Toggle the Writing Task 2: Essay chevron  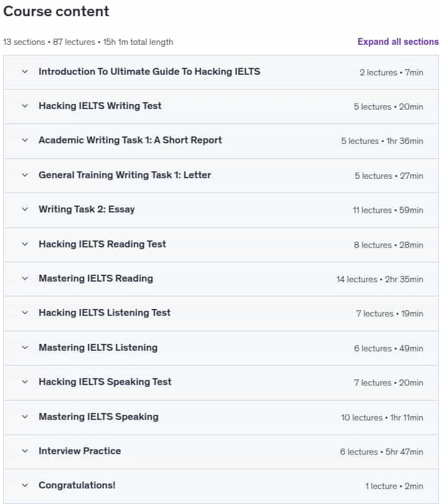[x=25, y=209]
